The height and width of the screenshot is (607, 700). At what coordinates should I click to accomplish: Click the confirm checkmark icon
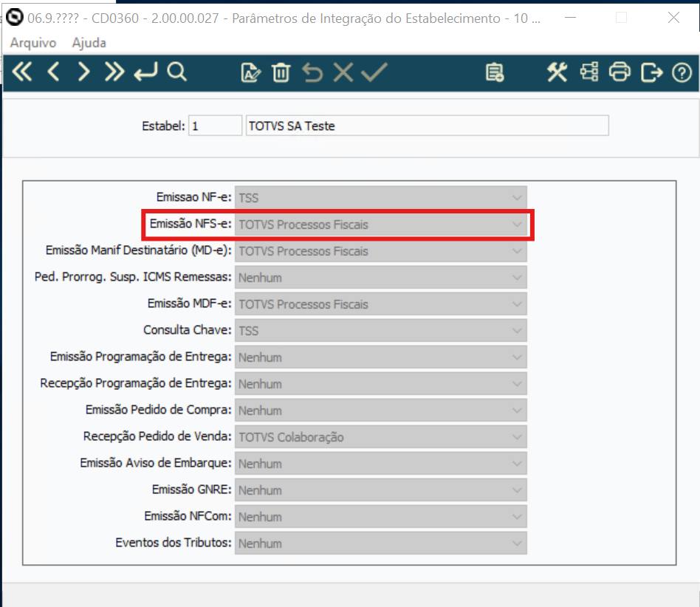pos(374,73)
